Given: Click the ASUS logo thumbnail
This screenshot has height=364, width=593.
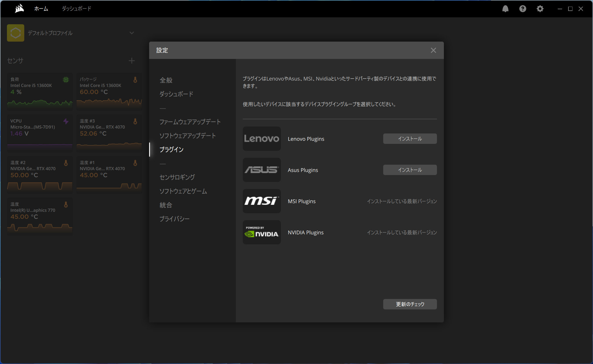Looking at the screenshot, I should [x=262, y=170].
